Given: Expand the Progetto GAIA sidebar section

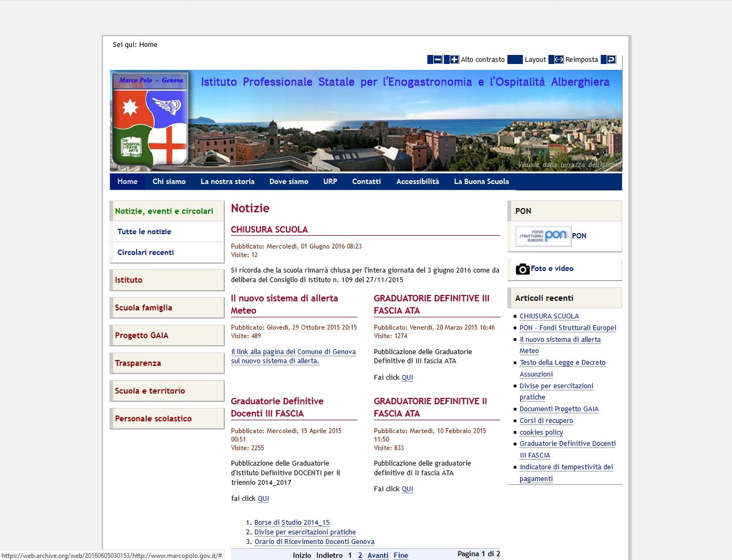Looking at the screenshot, I should click(167, 335).
